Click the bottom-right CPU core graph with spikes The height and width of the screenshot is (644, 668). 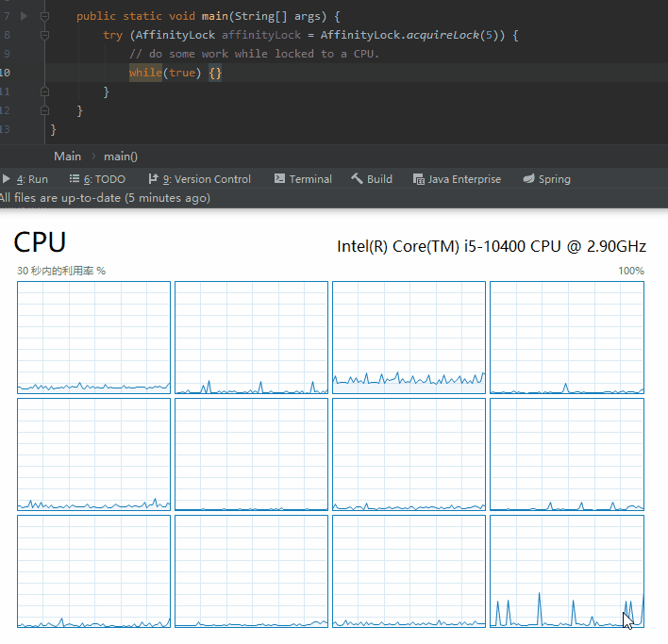(566, 570)
